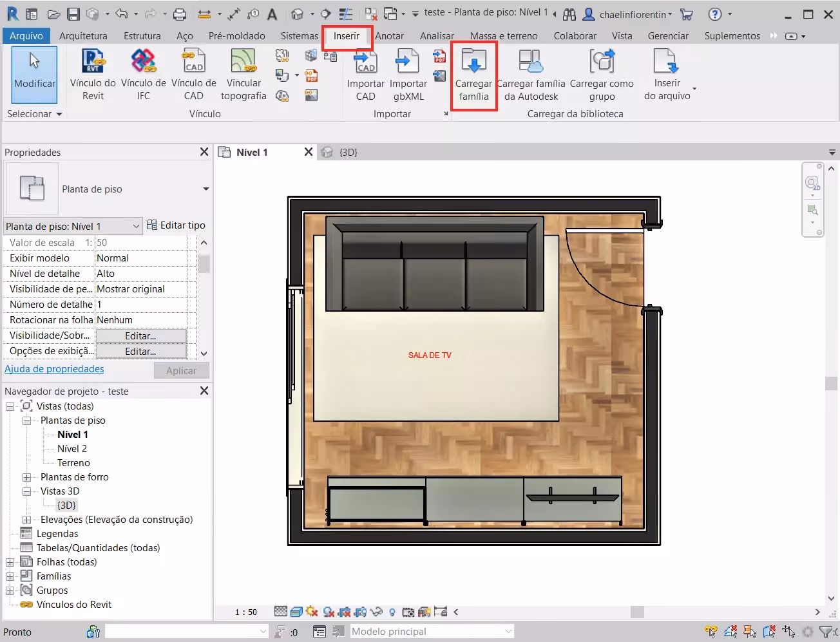840x642 pixels.
Task: Open the Arquitetura ribbon tab
Action: 83,36
